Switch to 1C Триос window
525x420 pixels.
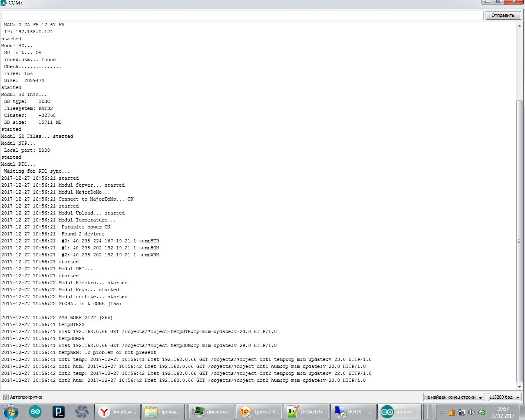click(x=259, y=412)
